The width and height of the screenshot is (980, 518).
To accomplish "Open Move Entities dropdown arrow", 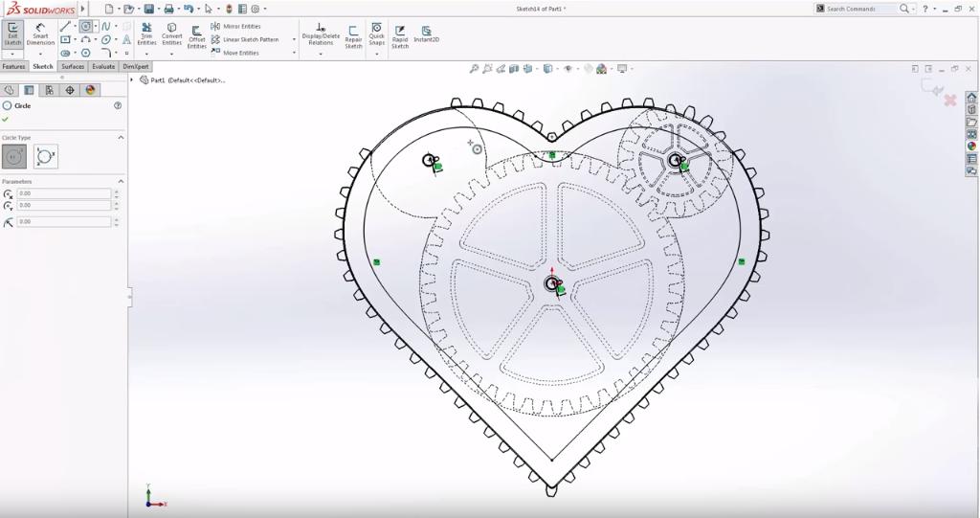I will point(295,54).
